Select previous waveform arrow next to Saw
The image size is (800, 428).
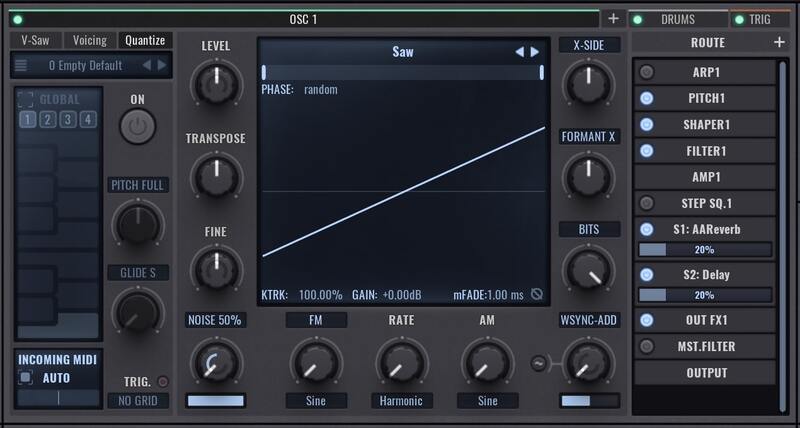[x=519, y=52]
